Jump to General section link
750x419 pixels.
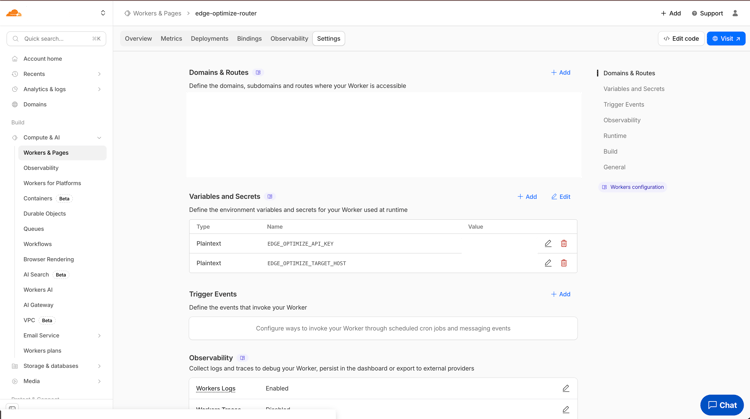pos(614,167)
